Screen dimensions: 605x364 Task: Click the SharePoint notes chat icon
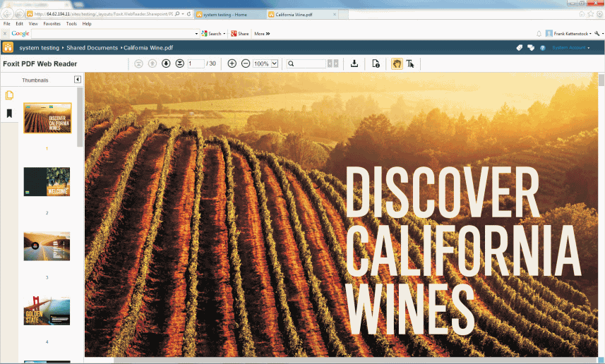[531, 48]
